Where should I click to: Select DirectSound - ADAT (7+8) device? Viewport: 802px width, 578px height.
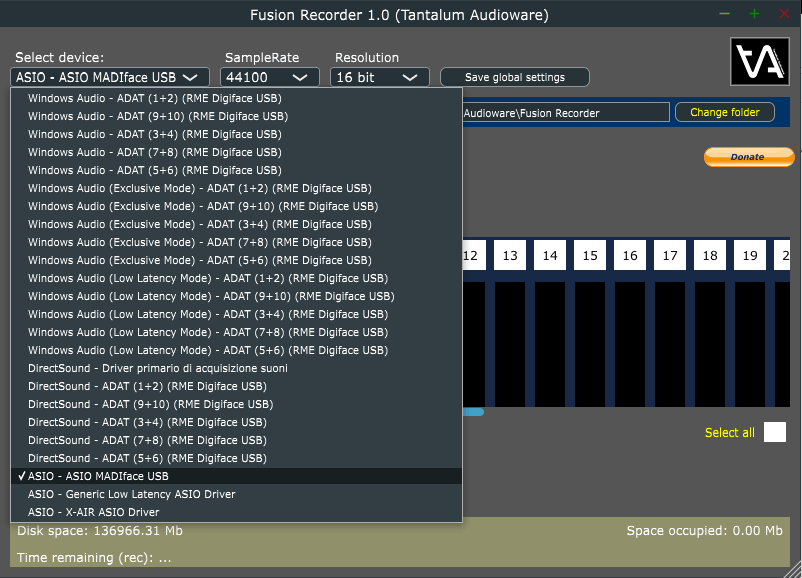pyautogui.click(x=236, y=440)
